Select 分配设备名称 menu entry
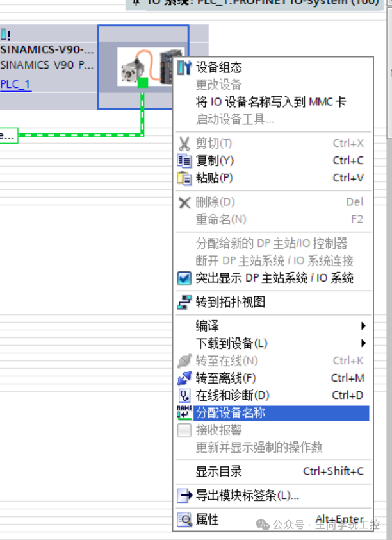392x540 pixels. tap(273, 412)
